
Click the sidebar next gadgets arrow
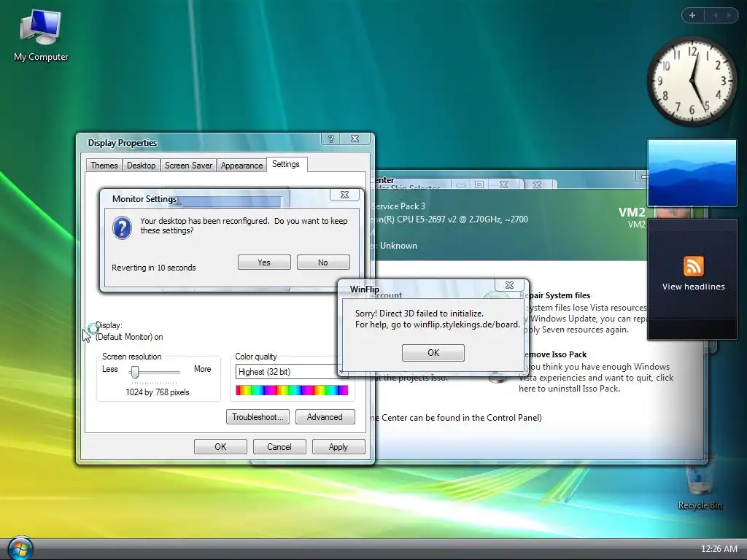[x=729, y=15]
